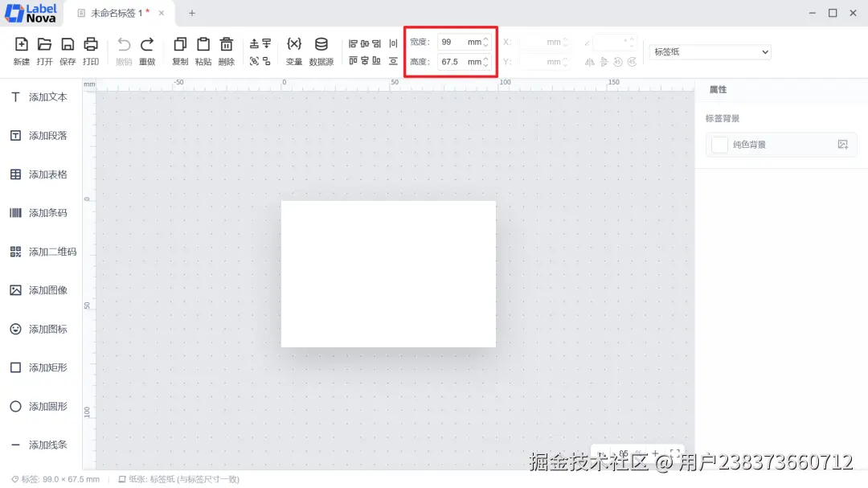Focus the Y position field
Viewport: 868px width, 488px height.
pyautogui.click(x=545, y=62)
